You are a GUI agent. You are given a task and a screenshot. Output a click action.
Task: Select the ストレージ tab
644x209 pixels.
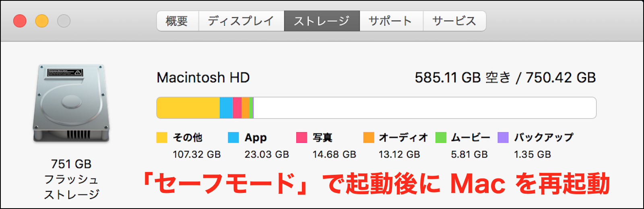click(322, 21)
